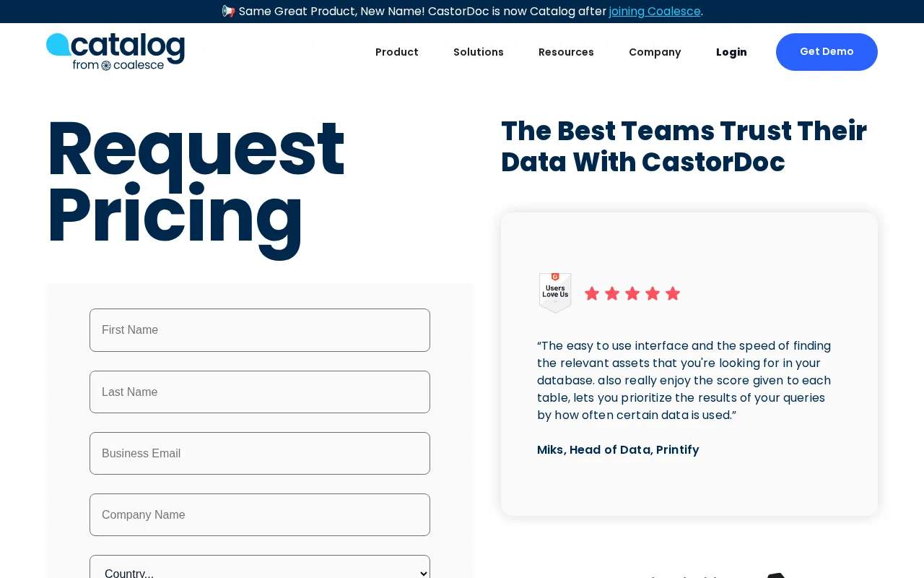Expand the Country dropdown

[x=260, y=567]
